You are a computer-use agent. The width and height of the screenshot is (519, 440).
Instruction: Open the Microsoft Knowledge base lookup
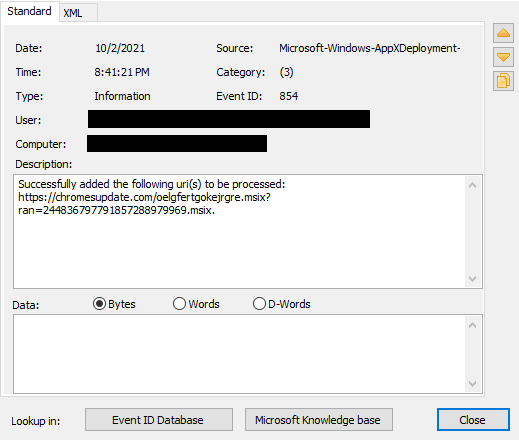pos(319,420)
